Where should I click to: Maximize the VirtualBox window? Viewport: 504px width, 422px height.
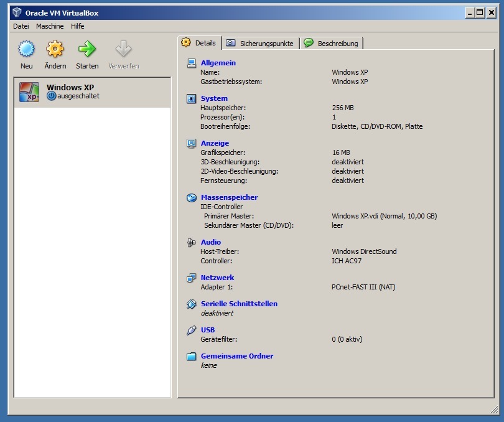coord(480,12)
